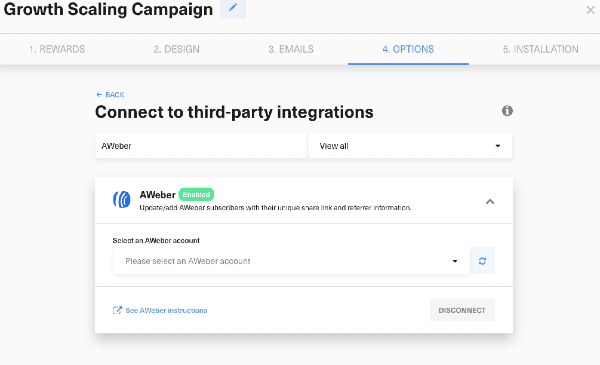Click the Disconnect button

[x=462, y=310]
